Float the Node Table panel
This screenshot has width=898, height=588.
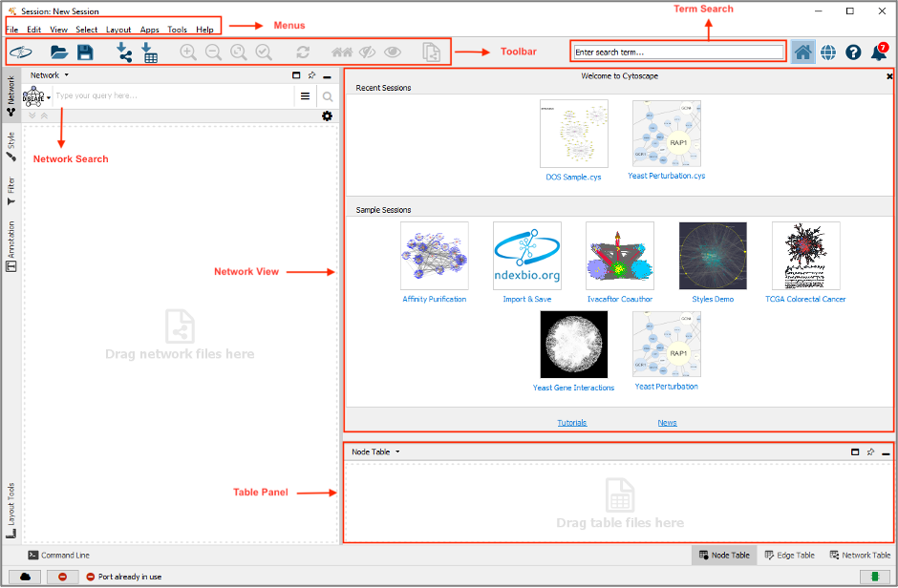tap(855, 451)
